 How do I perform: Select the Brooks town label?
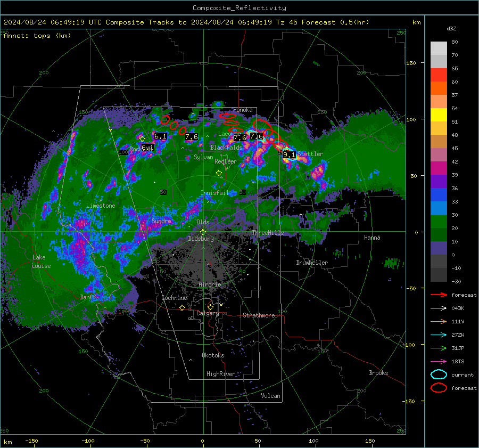pyautogui.click(x=378, y=373)
